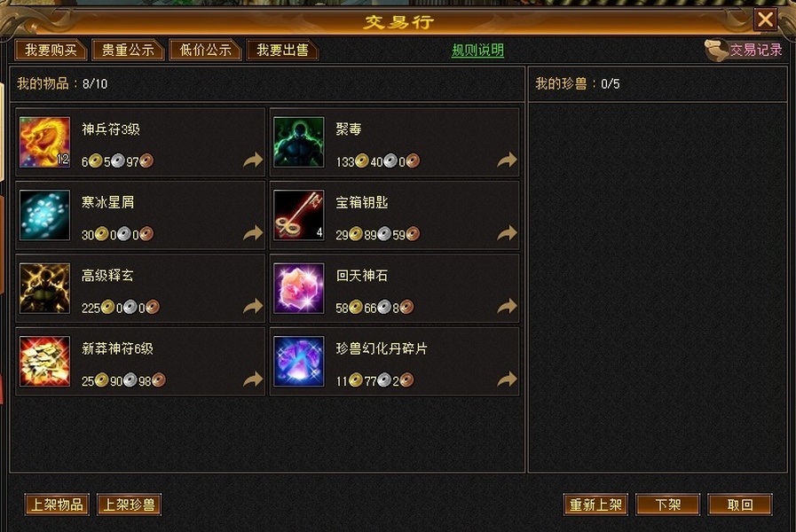This screenshot has width=796, height=532.
Task: Click the 回天神石 pink gem icon
Action: [x=298, y=288]
